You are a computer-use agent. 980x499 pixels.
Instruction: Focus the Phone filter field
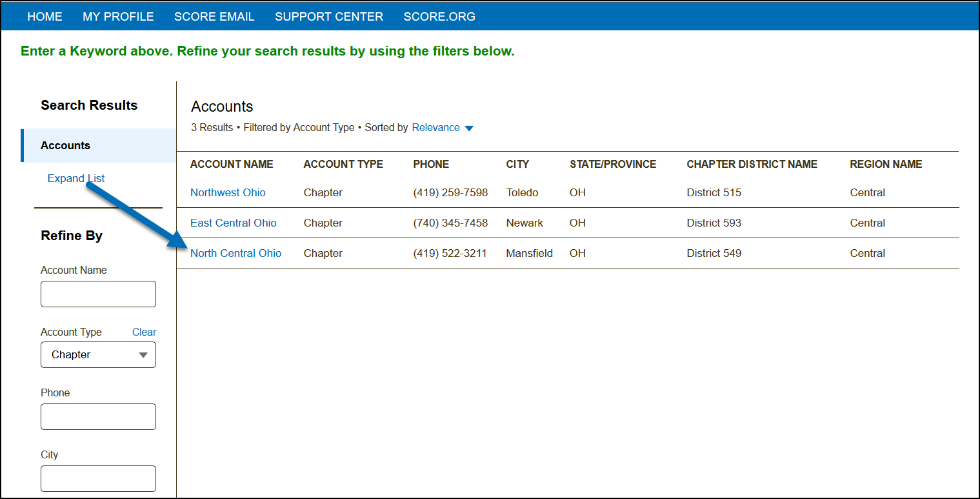pyautogui.click(x=98, y=416)
